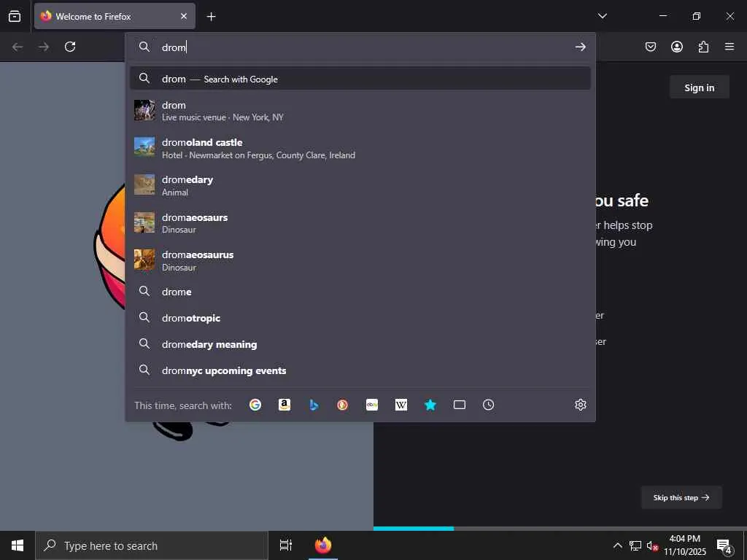
Task: Search this time with eBay
Action: [372, 405]
